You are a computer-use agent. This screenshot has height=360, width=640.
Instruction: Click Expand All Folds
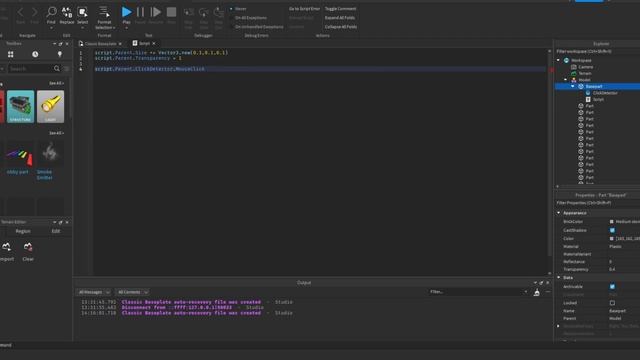pyautogui.click(x=340, y=18)
